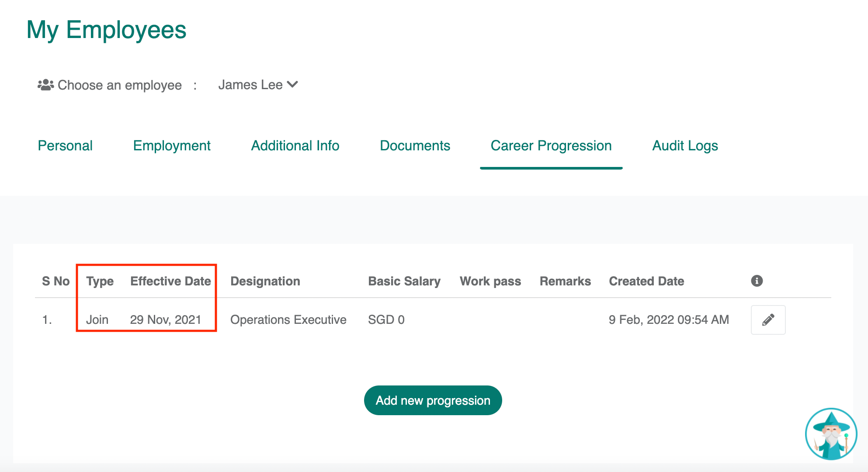Open the Documents tab
868x472 pixels.
[x=415, y=146]
